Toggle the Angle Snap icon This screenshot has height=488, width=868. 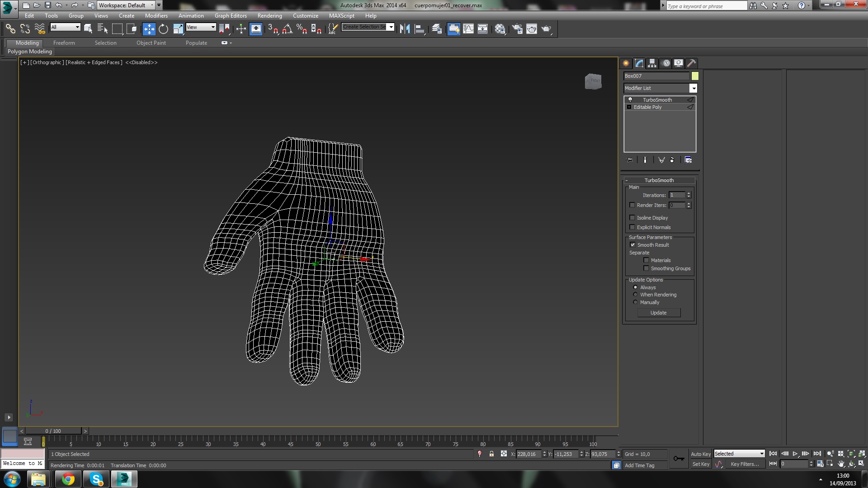(287, 29)
